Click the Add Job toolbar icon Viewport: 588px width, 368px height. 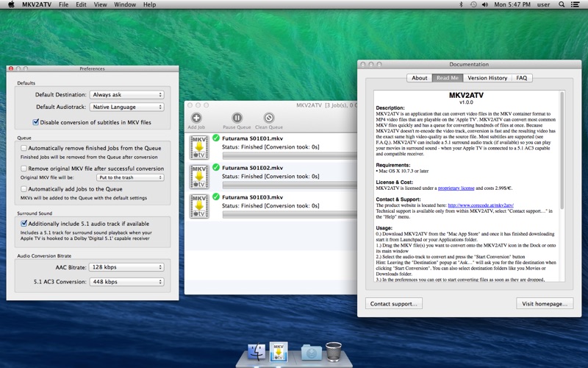click(x=196, y=118)
